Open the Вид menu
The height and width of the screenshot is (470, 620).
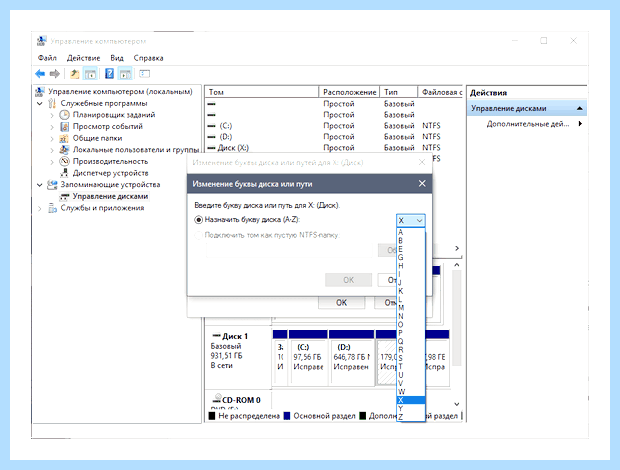point(117,58)
